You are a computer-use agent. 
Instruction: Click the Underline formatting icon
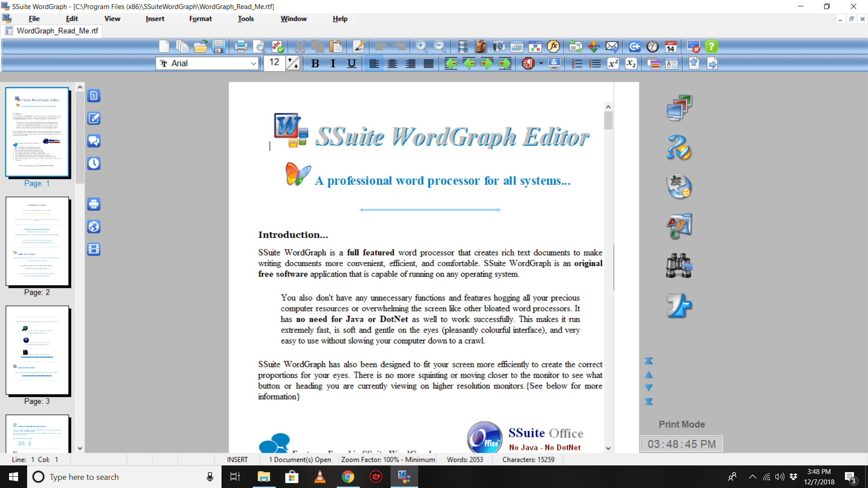click(352, 63)
